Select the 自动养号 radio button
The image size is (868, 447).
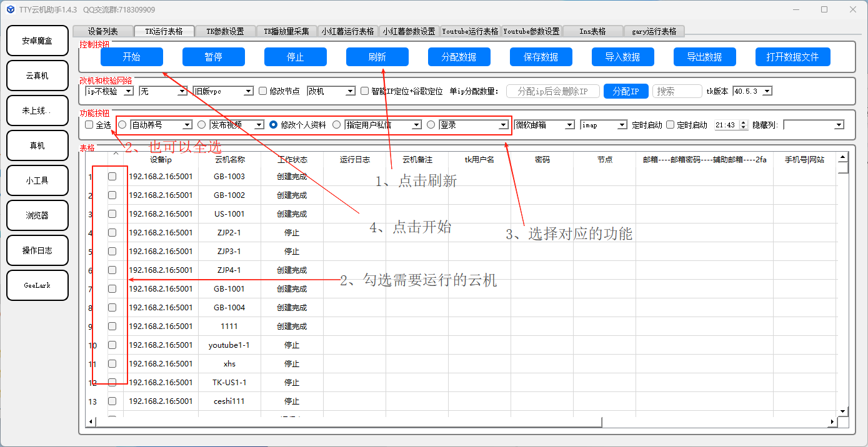click(122, 125)
